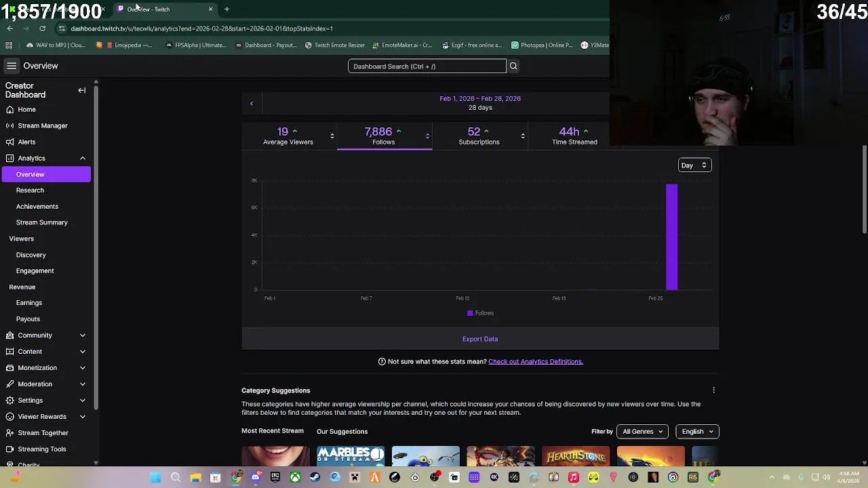Screen dimensions: 868x488
Task: Click the Export Data button
Action: (x=480, y=339)
